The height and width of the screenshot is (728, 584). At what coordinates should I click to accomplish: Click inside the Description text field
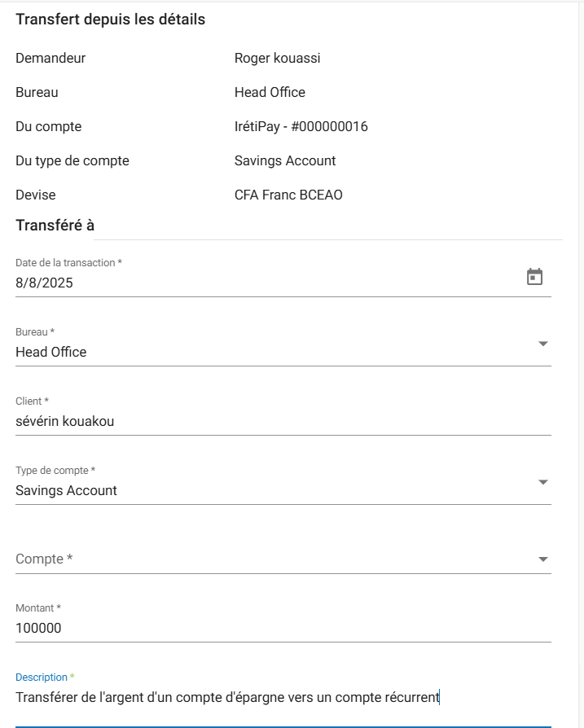pyautogui.click(x=244, y=697)
